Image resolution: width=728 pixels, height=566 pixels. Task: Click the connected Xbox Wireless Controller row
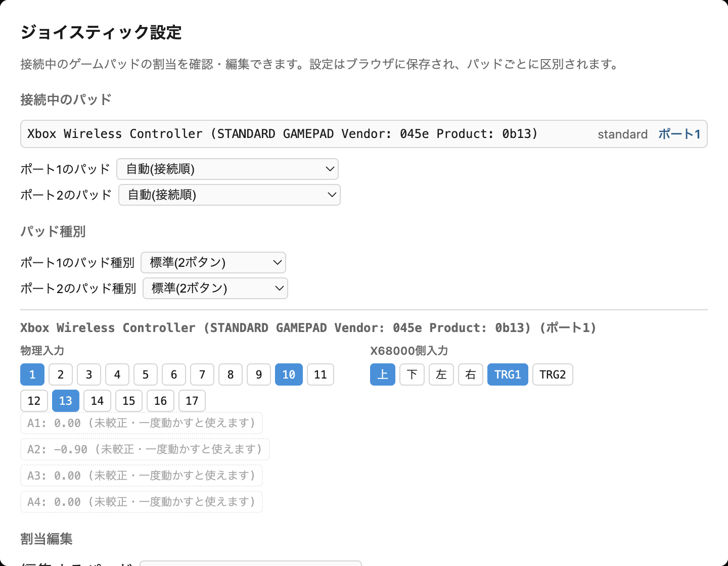(x=364, y=134)
